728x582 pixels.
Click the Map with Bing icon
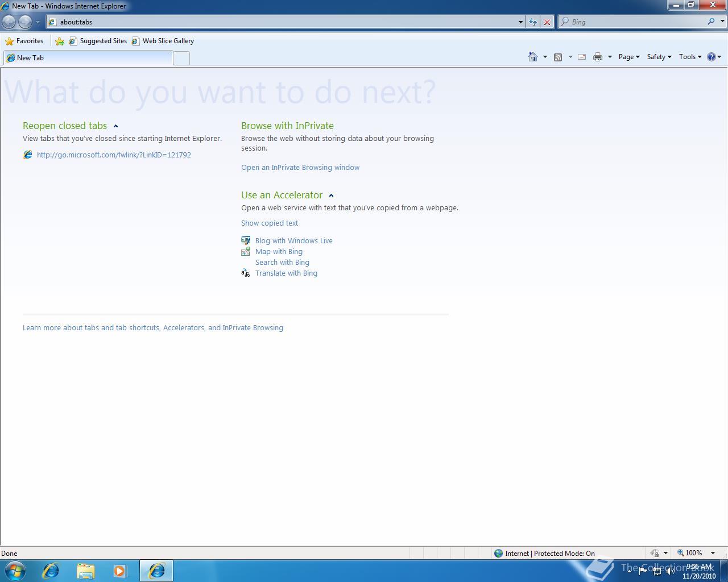(246, 251)
